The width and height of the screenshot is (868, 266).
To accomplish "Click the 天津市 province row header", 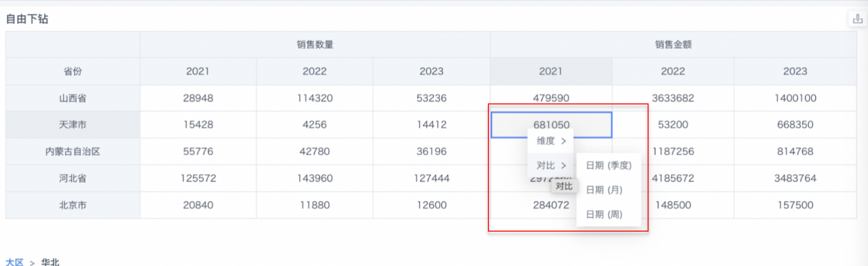I will click(73, 125).
